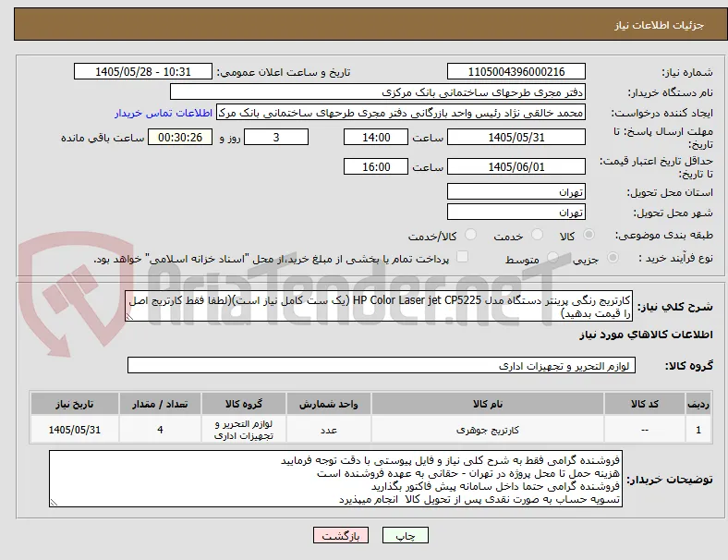The width and height of the screenshot is (728, 560).
Task: Click the need number field 1105004396000216
Action: click(x=516, y=71)
